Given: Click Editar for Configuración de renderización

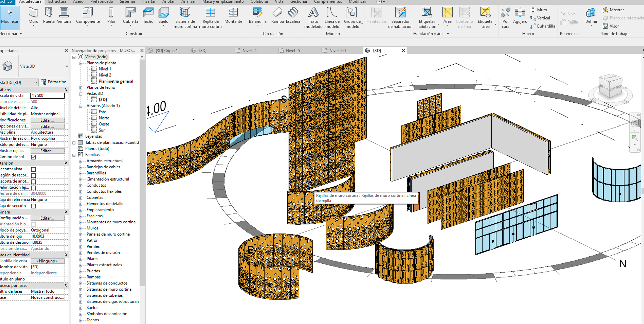Looking at the screenshot, I should point(47,218).
